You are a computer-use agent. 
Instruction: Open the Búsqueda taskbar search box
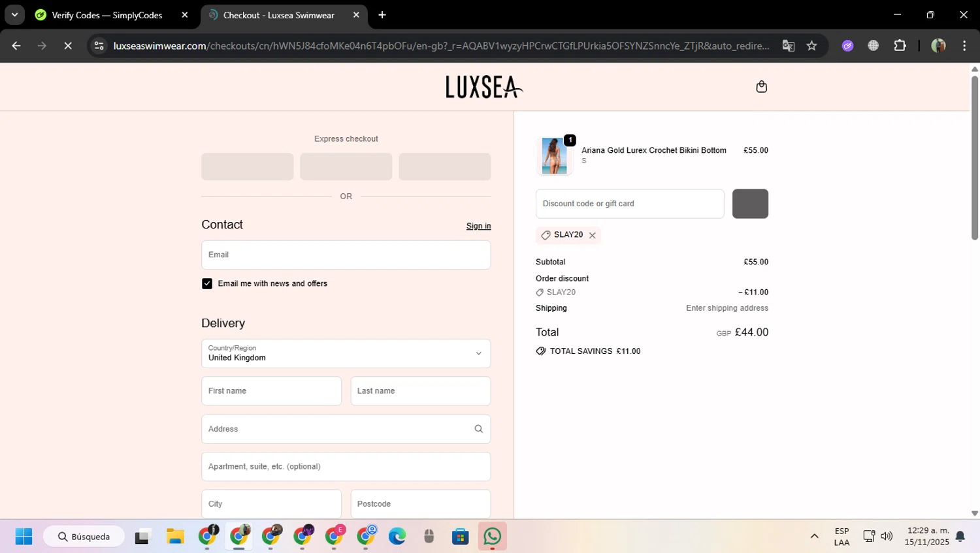pyautogui.click(x=84, y=537)
